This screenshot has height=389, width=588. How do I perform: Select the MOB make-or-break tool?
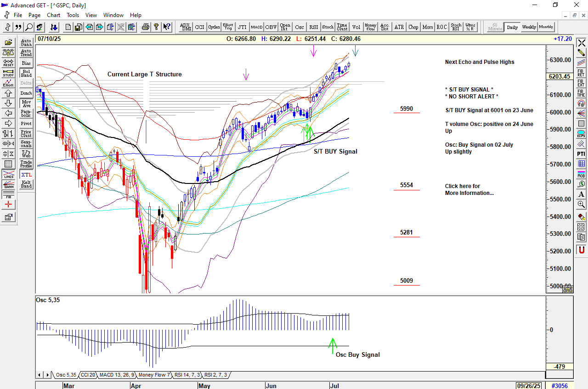[x=581, y=173]
